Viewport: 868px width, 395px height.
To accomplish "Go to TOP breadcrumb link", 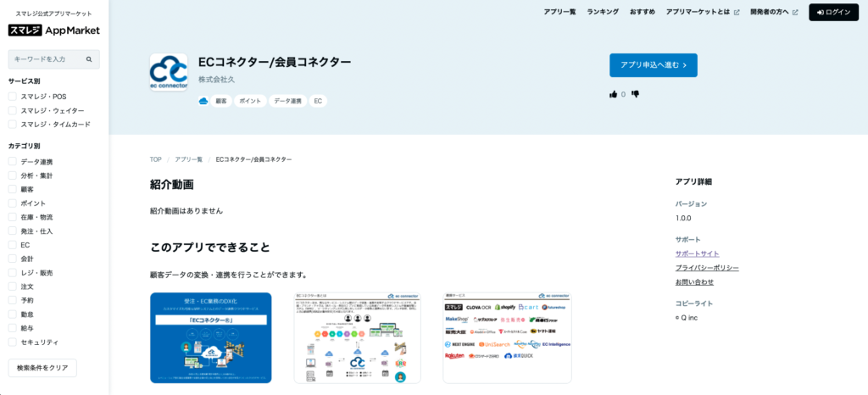I will pos(156,159).
